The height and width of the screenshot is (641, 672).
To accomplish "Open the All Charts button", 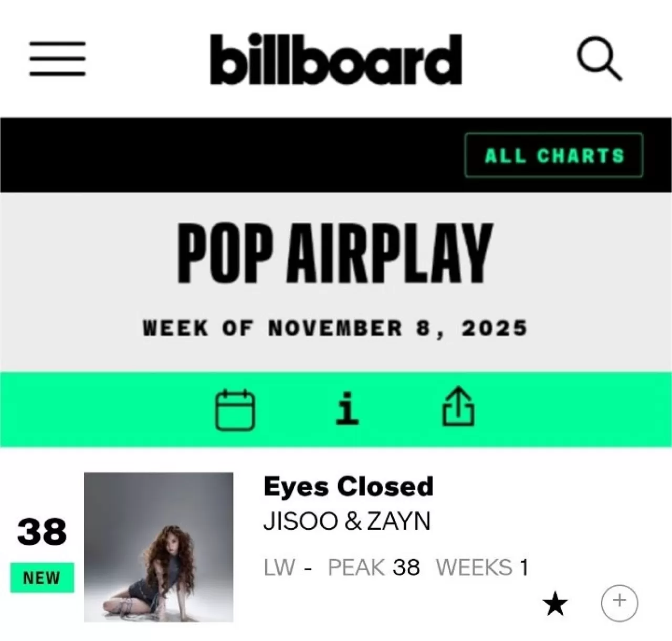I will click(554, 155).
